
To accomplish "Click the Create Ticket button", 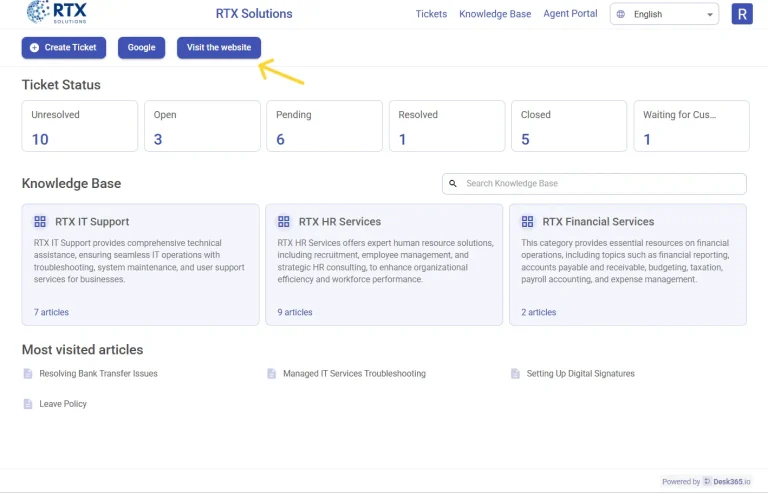I will 64,47.
